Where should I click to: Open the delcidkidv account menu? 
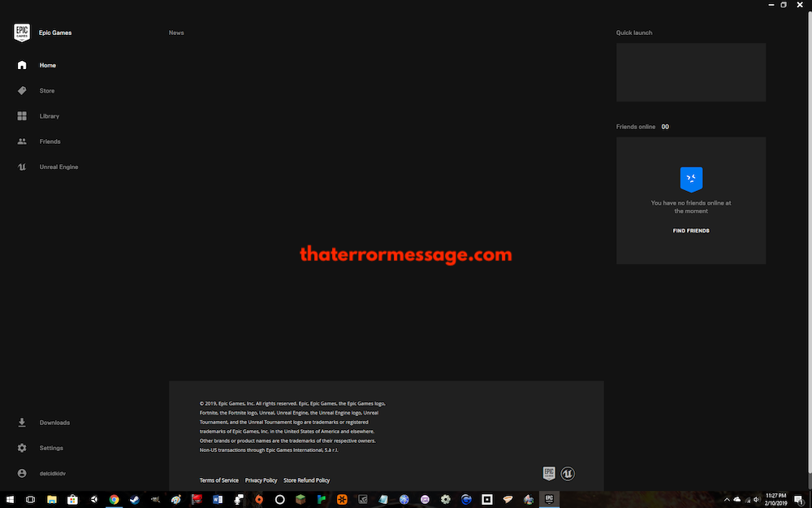click(x=52, y=473)
